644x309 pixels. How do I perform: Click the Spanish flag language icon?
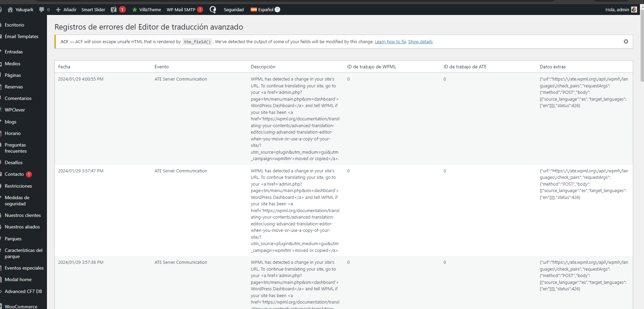point(254,10)
